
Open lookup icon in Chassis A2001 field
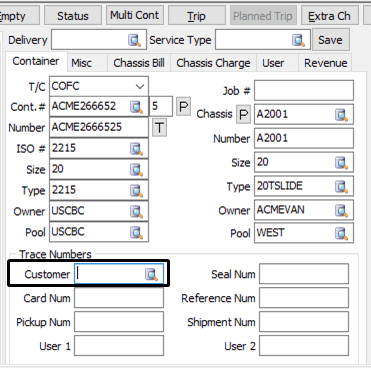[341, 115]
